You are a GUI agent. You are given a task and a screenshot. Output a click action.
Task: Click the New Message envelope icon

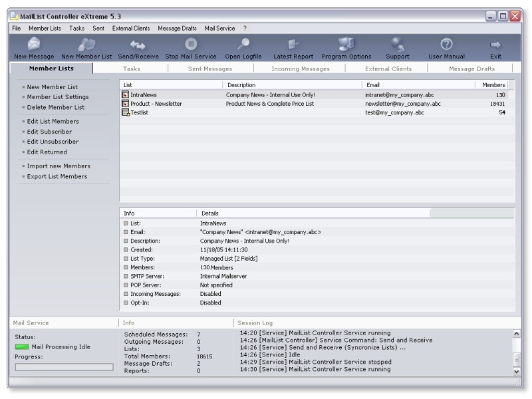point(34,44)
